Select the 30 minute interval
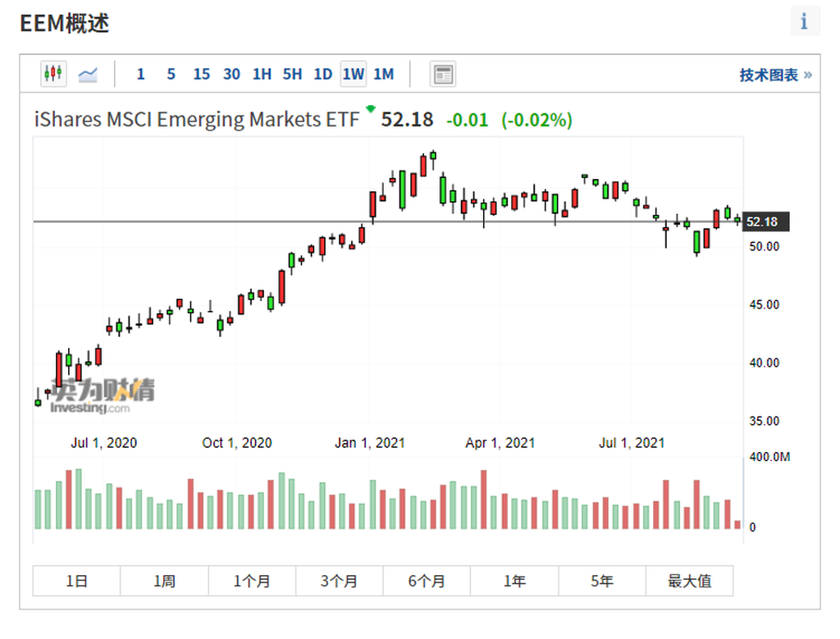The image size is (840, 639). [231, 74]
